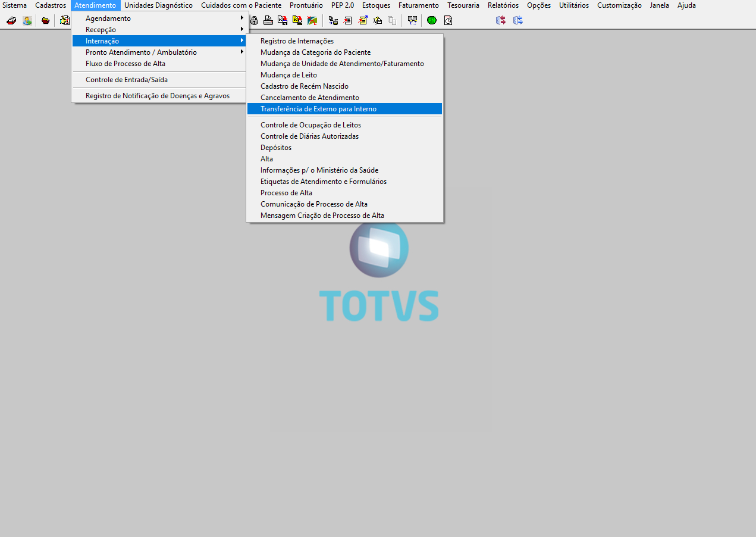Open the Opções menu

pyautogui.click(x=539, y=5)
